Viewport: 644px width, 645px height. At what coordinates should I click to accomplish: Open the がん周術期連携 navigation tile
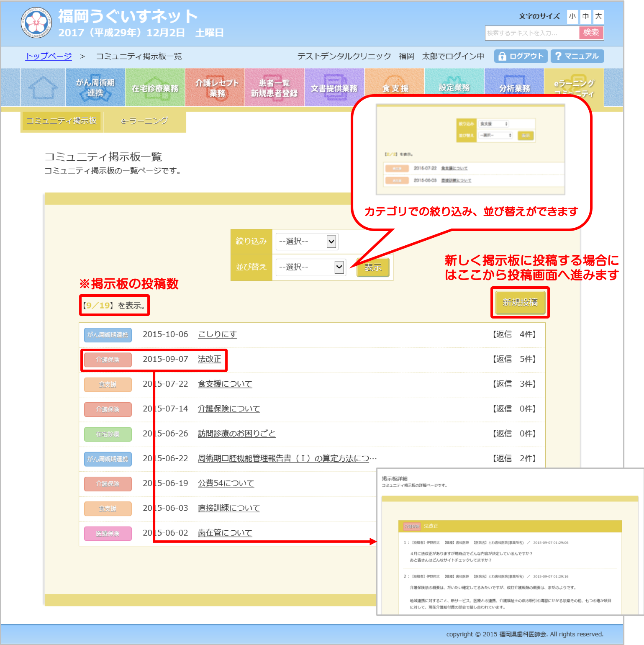[95, 87]
